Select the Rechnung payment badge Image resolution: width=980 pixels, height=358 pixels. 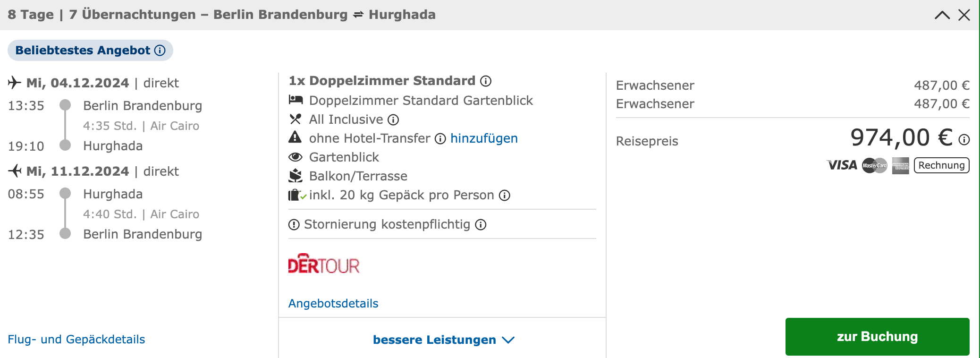[x=942, y=165]
